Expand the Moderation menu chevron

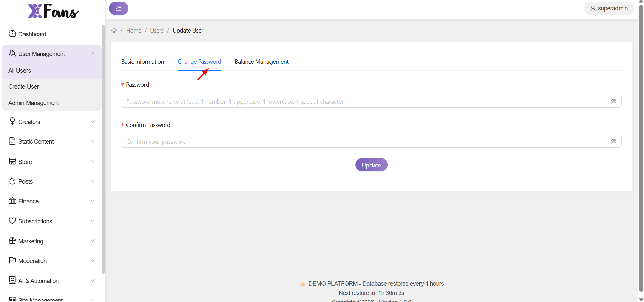tap(92, 261)
